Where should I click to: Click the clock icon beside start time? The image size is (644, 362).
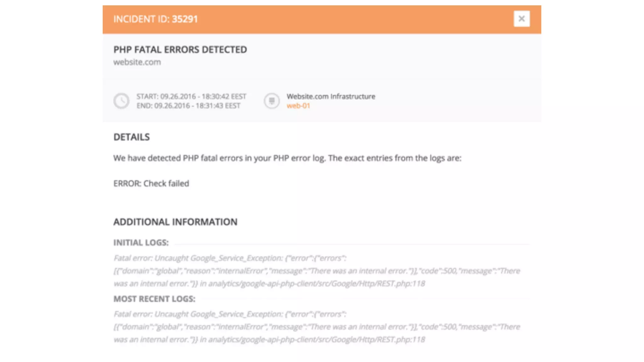coord(121,101)
